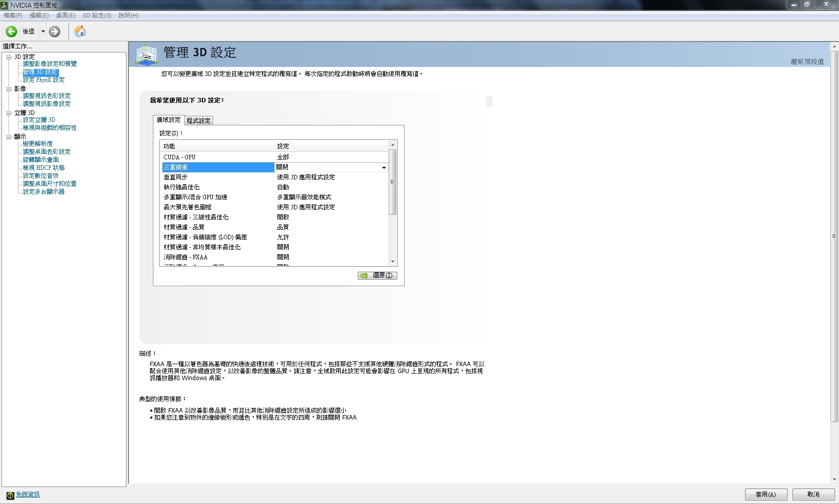Select the 消除鋸齒 - FXAA row

(275, 257)
